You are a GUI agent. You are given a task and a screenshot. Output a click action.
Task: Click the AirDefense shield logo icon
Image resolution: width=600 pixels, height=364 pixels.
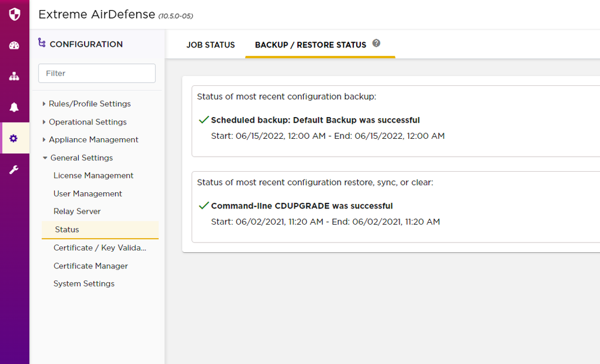[14, 14]
